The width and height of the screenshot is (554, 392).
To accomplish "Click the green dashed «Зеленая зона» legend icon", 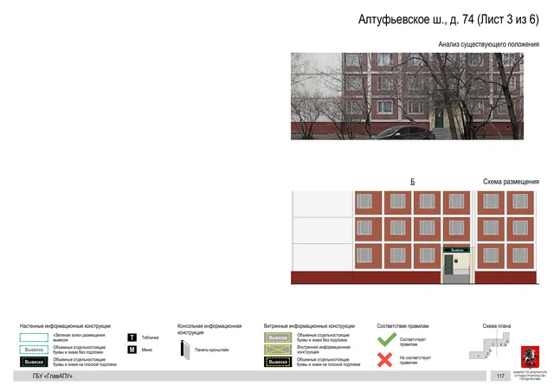I will click(34, 337).
